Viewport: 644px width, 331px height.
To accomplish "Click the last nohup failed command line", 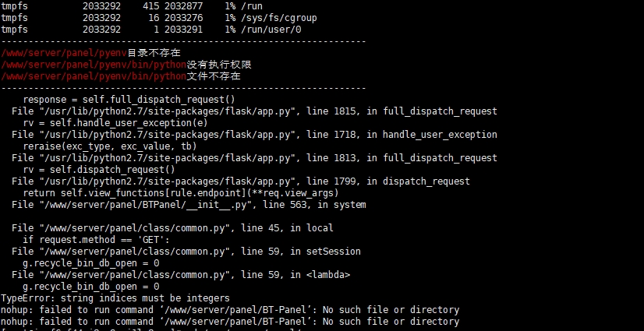I will (x=229, y=322).
